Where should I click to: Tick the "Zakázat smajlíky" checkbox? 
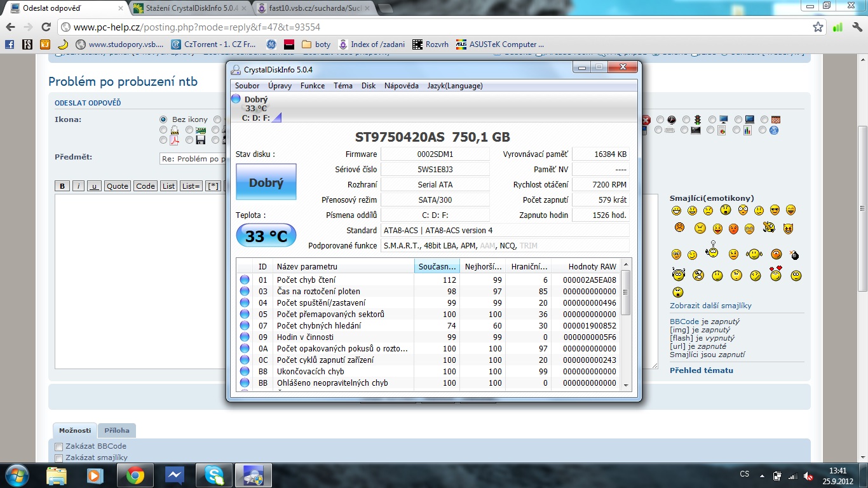(x=59, y=458)
